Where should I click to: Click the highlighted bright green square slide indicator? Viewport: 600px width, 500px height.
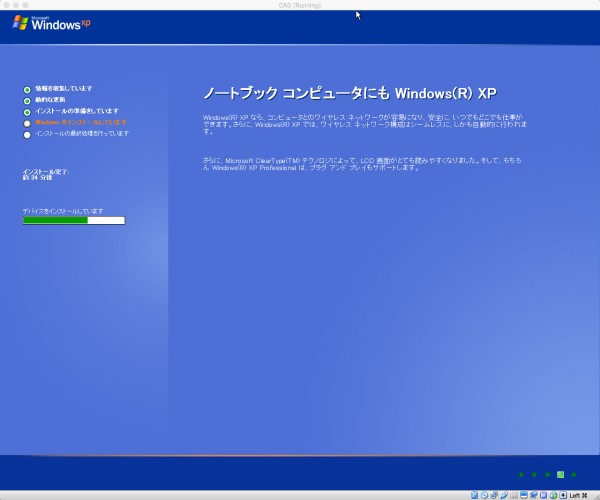tap(560, 475)
